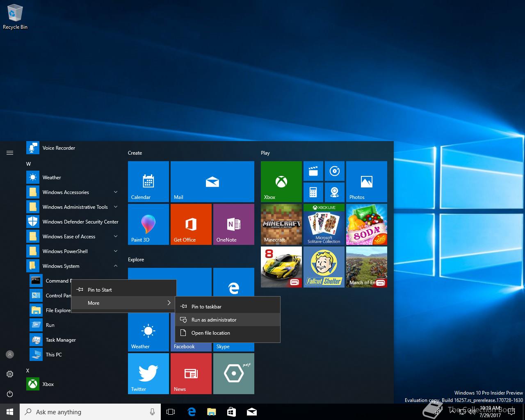Open Xbox in the app list
Viewport: 525px width, 420px height.
(73, 384)
